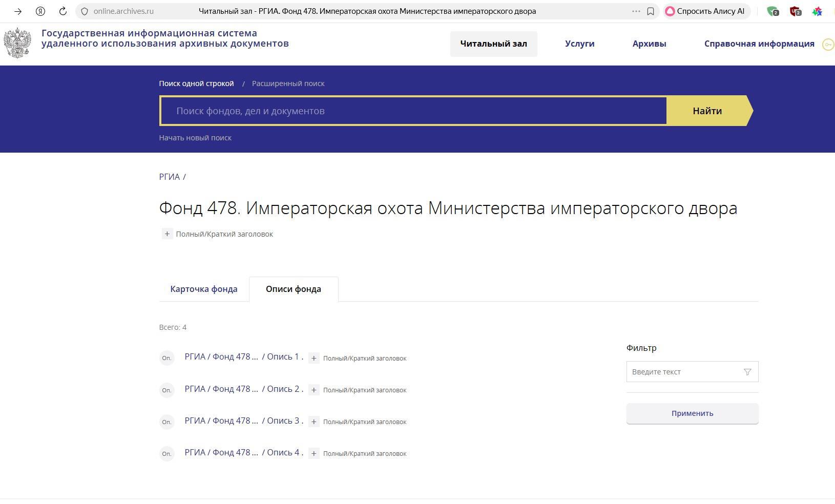Click the yellow key login icon
This screenshot has width=835, height=504.
point(828,45)
